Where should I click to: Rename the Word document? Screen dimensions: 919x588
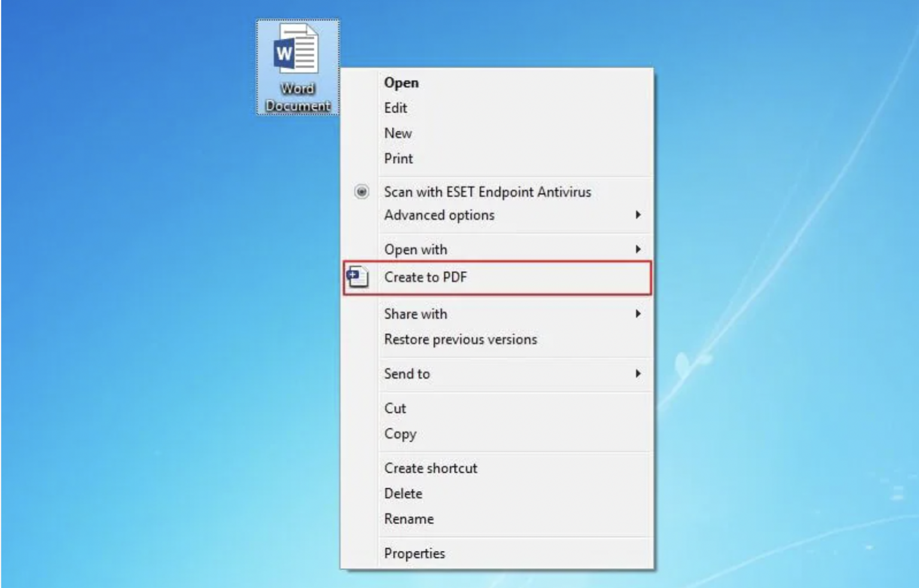[409, 519]
